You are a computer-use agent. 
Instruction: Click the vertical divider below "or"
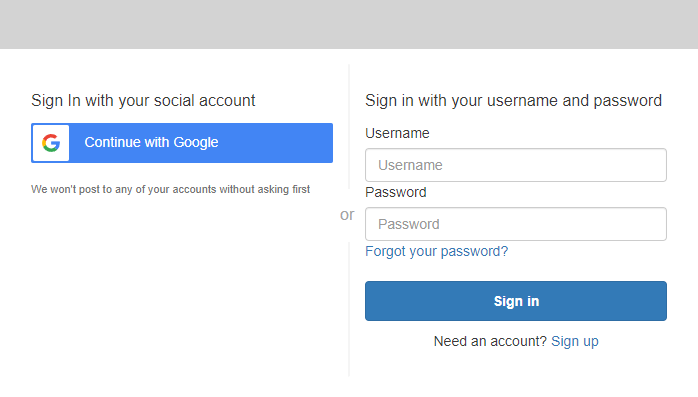tap(349, 309)
